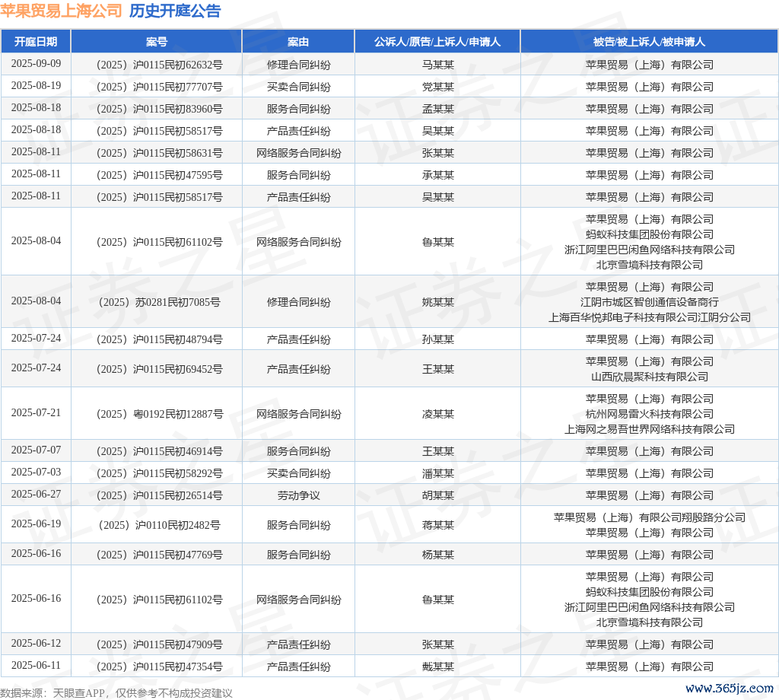Click defendant 江阴市城区智创通信设备商行
The image size is (779, 700).
pyautogui.click(x=649, y=302)
